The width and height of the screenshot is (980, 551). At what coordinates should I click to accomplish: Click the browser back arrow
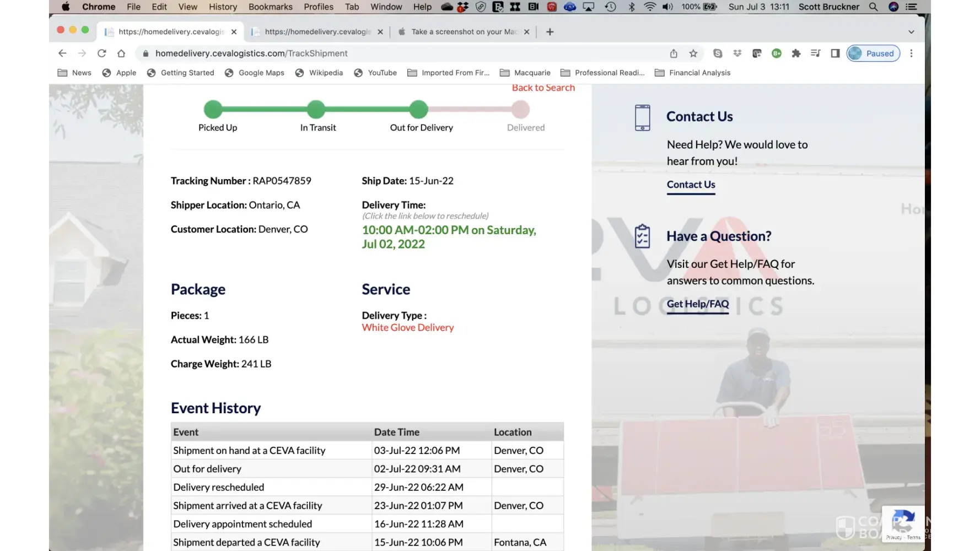pos(62,53)
